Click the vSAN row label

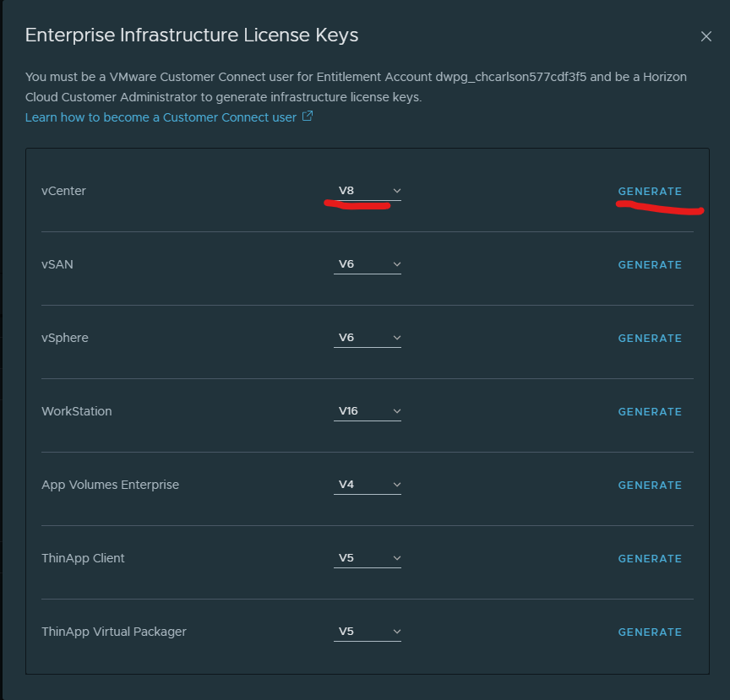tap(57, 264)
